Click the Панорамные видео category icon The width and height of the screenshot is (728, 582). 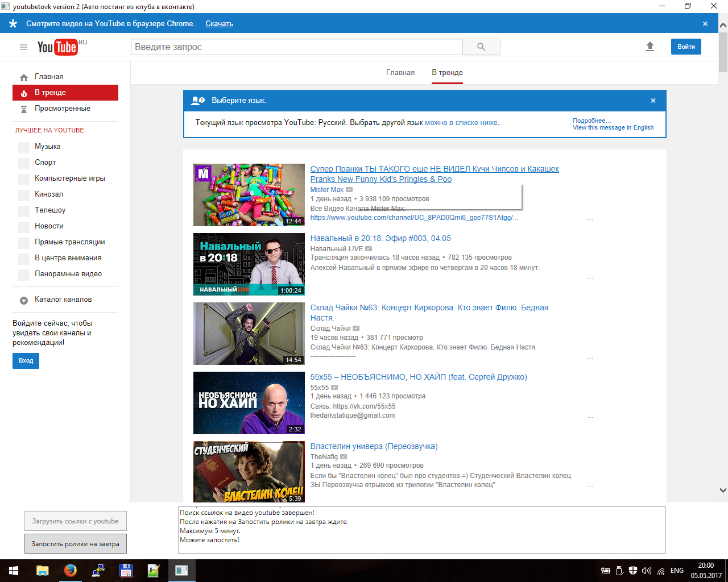point(24,275)
